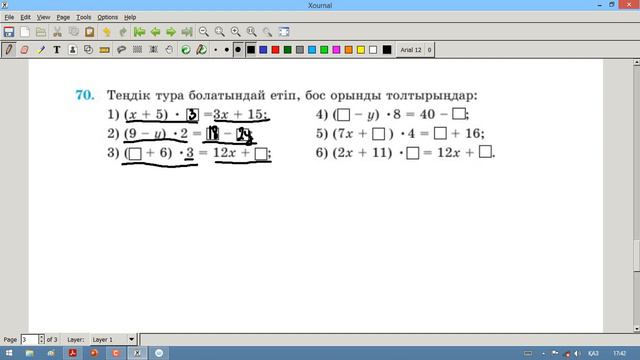Click the Redo arrow icon
This screenshot has width=640, height=360.
click(x=122, y=32)
